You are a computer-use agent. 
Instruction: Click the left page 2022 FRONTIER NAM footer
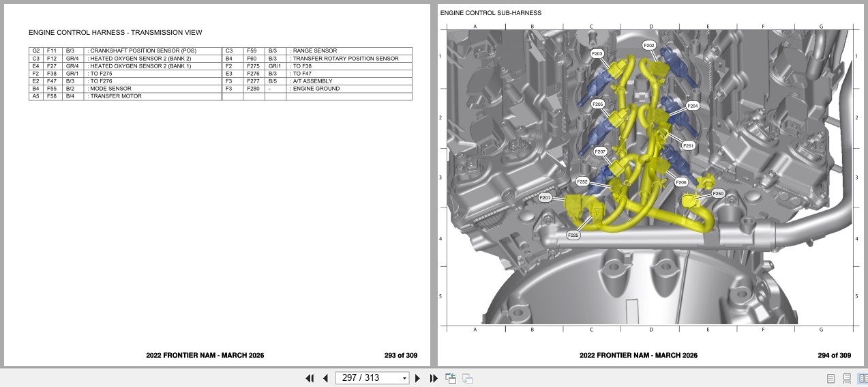click(205, 356)
